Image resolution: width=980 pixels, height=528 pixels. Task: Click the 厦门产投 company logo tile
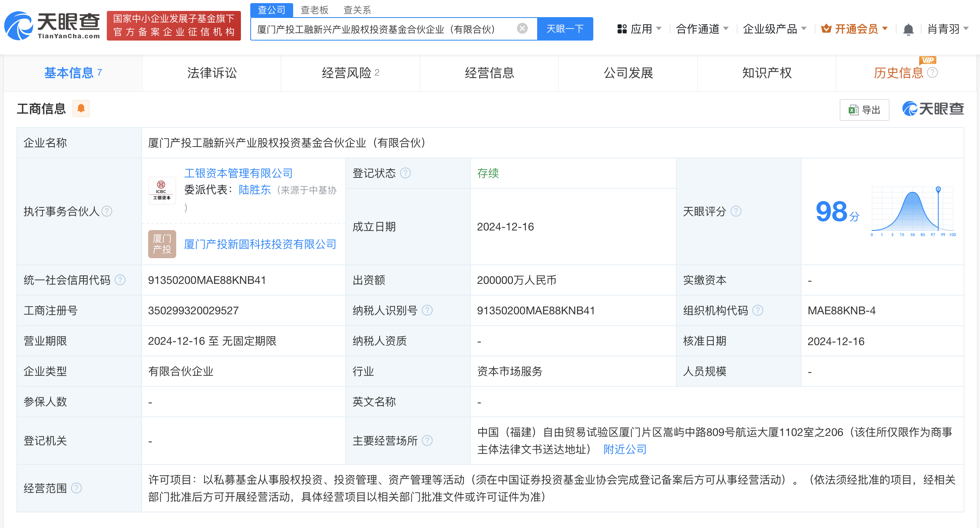tap(162, 244)
